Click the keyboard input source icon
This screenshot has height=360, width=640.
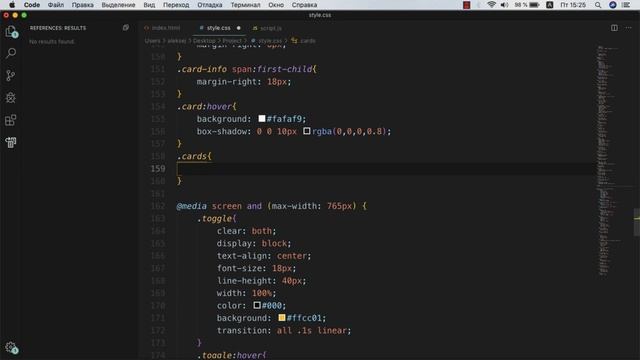549,5
